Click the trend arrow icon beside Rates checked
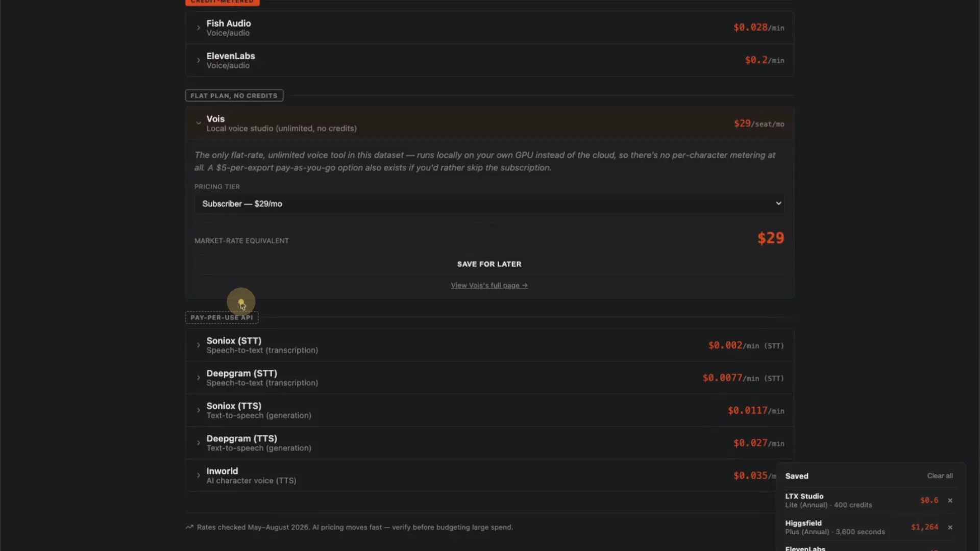 (x=189, y=527)
